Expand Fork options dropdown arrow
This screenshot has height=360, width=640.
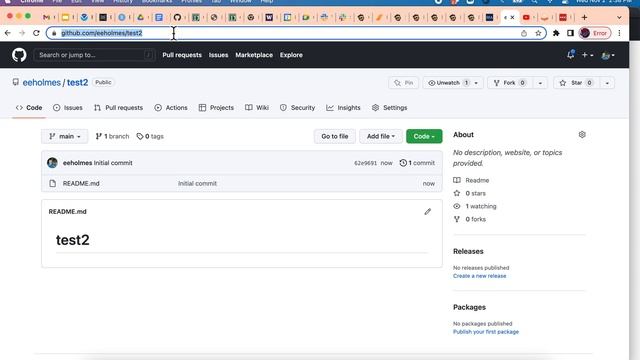(x=540, y=83)
